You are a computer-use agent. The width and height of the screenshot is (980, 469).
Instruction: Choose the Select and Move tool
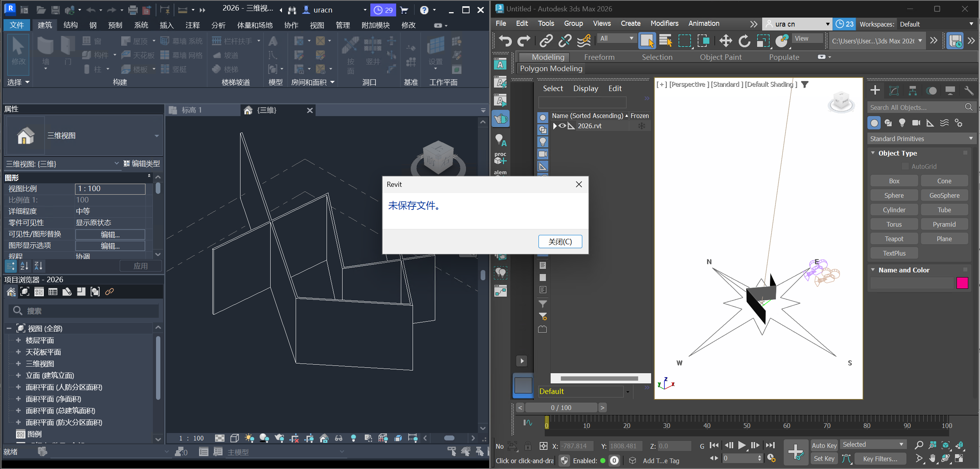(725, 41)
